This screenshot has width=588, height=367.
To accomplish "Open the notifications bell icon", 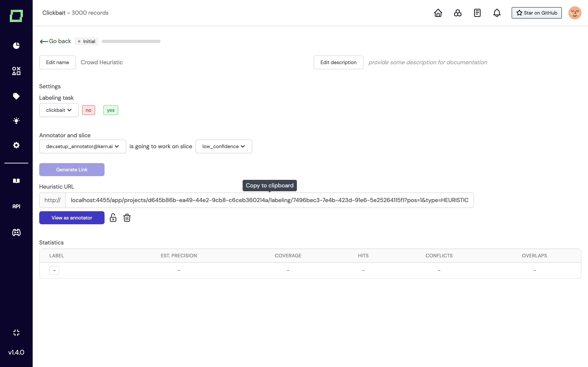I will pos(497,13).
